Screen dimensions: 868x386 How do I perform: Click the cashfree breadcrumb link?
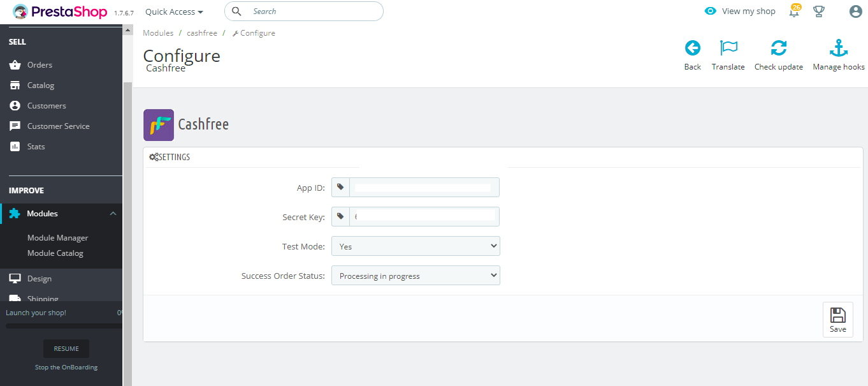[202, 33]
